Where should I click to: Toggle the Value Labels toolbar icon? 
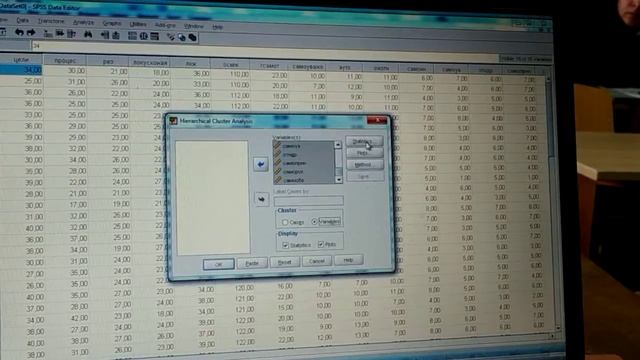point(171,37)
